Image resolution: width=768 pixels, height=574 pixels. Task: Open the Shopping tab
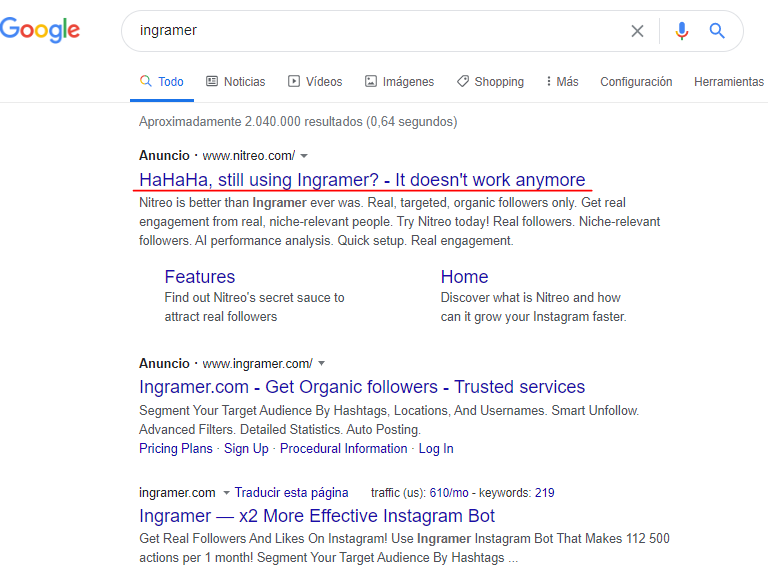[x=490, y=82]
